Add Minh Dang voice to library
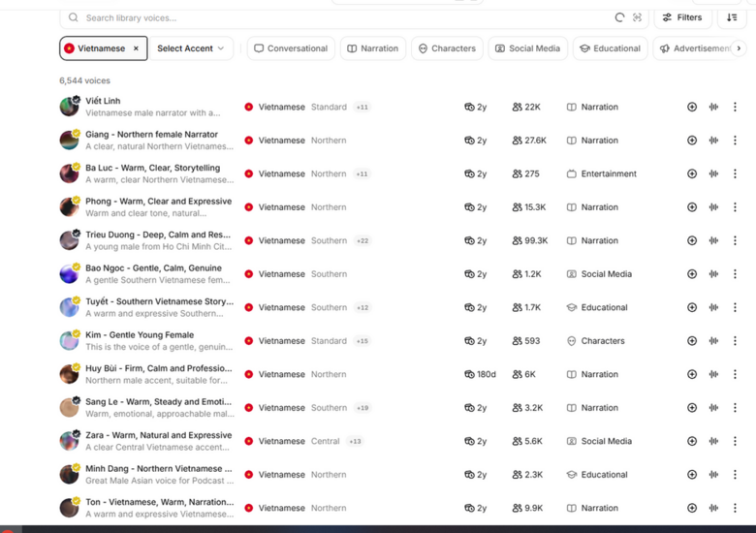 click(x=692, y=474)
